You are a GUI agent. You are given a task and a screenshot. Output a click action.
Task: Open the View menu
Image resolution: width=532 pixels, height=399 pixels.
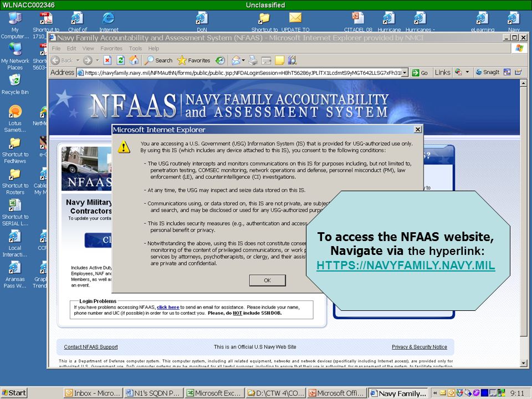click(x=88, y=48)
